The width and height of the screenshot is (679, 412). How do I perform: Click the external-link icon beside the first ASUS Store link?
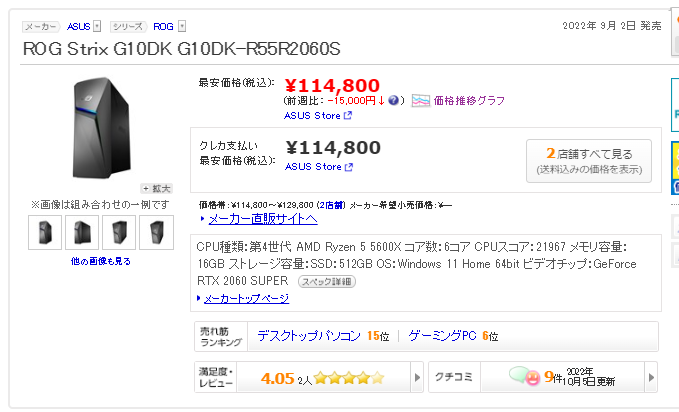(348, 116)
